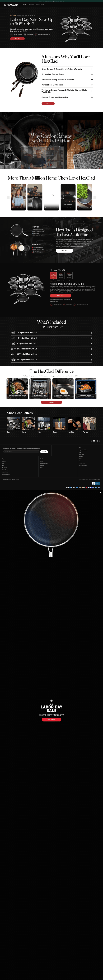
Task: Select the Kitchen Mixing Bowls set option
Action: coord(61,275)
